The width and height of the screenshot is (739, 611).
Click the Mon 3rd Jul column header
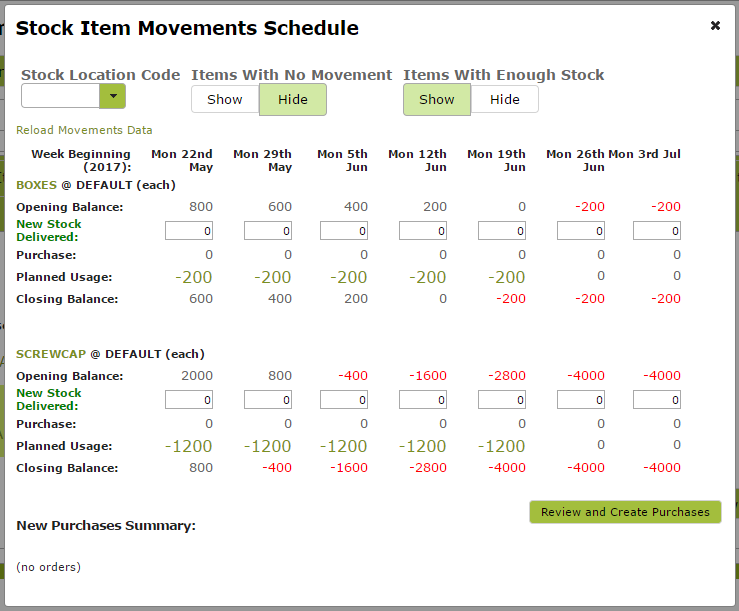644,154
